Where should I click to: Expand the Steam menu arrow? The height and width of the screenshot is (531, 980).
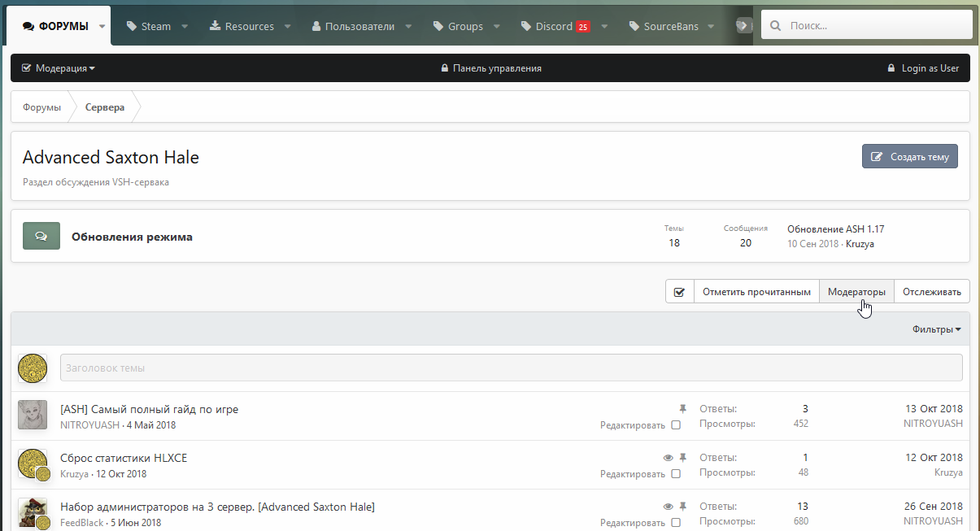185,26
